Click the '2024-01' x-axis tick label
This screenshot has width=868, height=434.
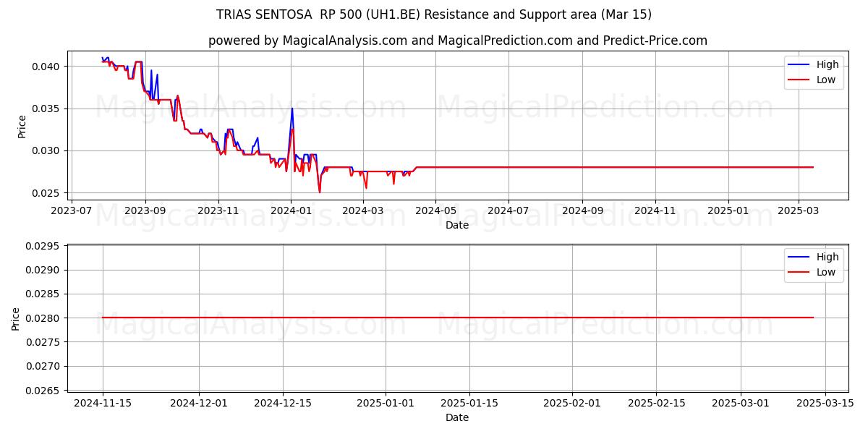[291, 211]
